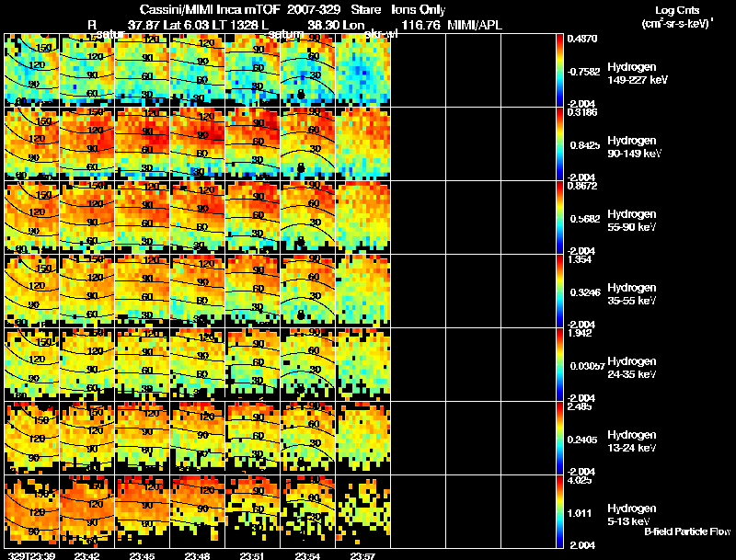Click the 0.3246 scale value
This screenshot has width=736, height=560.
[x=585, y=292]
